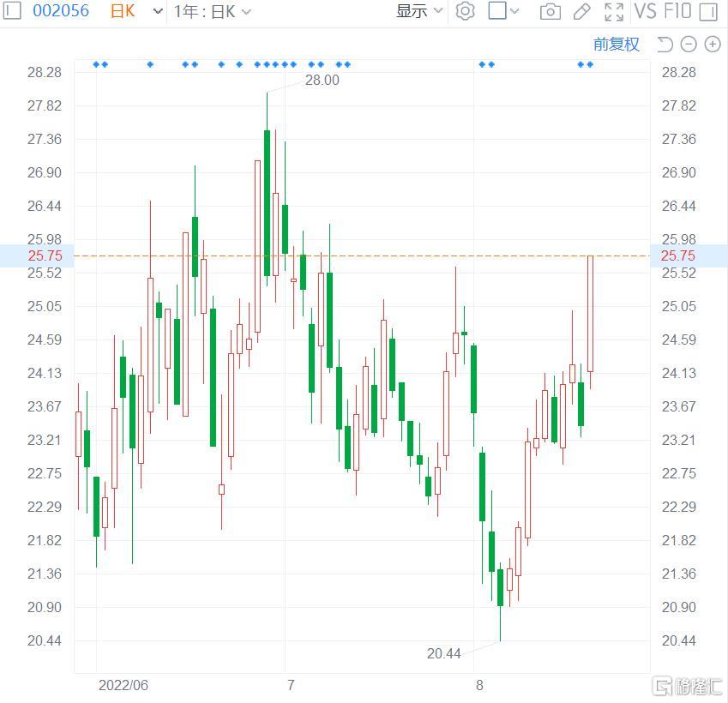Activate the pencil drawing tool
Screen dimensions: 728x703
(x=581, y=11)
